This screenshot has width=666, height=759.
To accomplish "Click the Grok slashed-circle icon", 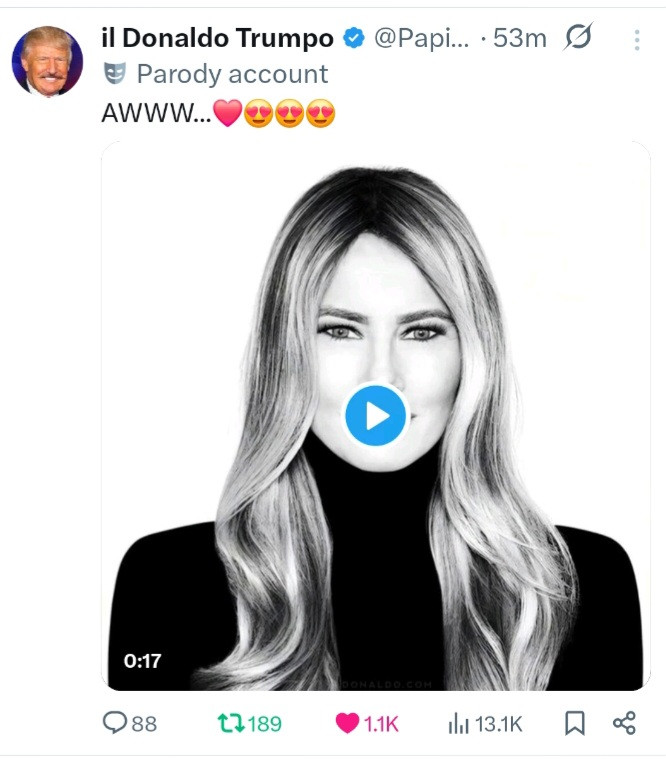I will pyautogui.click(x=578, y=39).
